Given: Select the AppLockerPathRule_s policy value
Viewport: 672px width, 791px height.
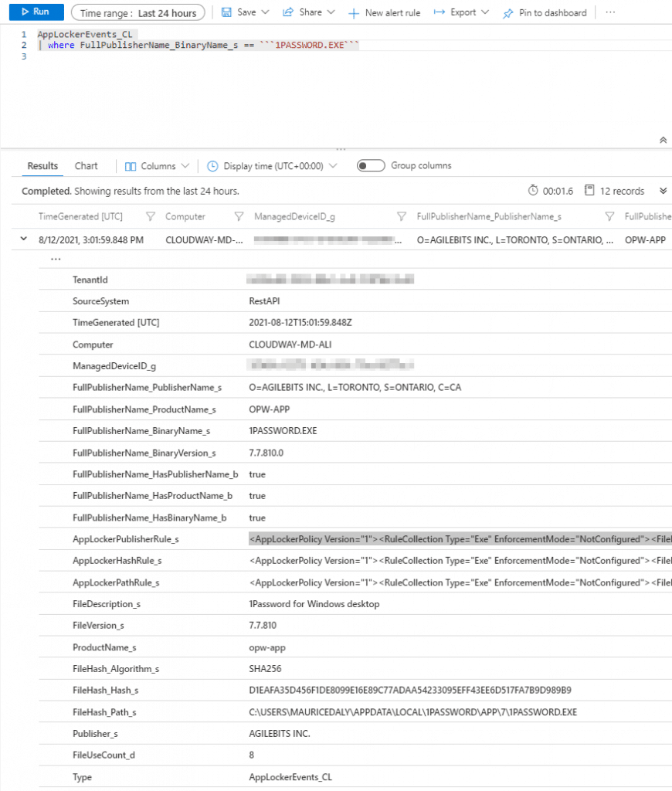Looking at the screenshot, I should tap(460, 582).
